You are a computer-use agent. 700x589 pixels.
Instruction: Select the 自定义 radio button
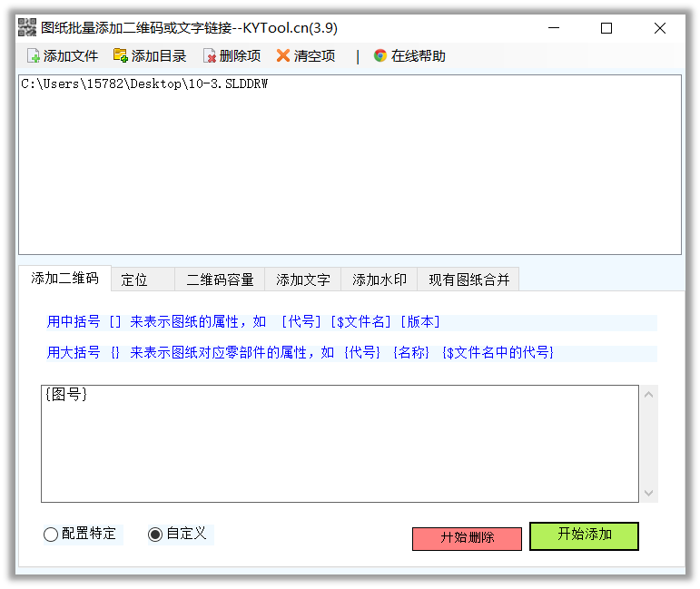tap(155, 535)
